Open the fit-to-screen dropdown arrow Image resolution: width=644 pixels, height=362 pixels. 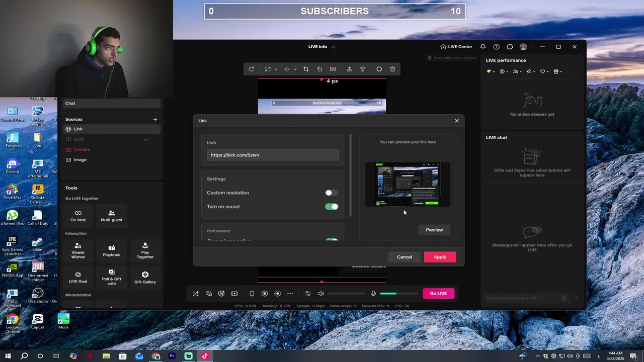pyautogui.click(x=276, y=69)
